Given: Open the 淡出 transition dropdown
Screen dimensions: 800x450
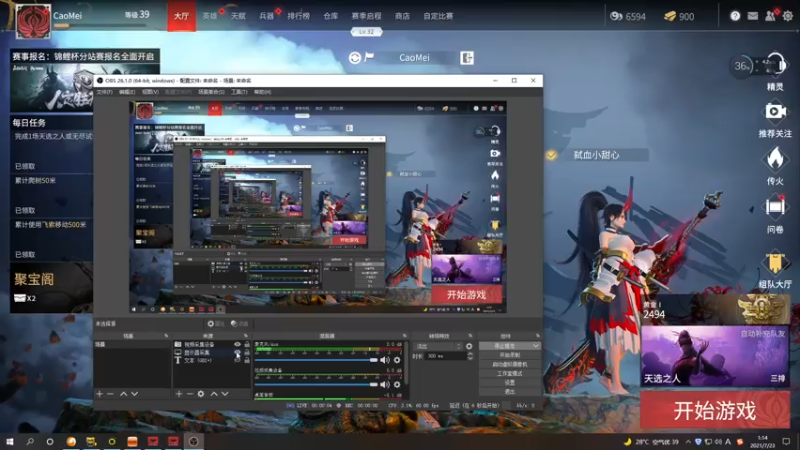Looking at the screenshot, I should tap(437, 346).
